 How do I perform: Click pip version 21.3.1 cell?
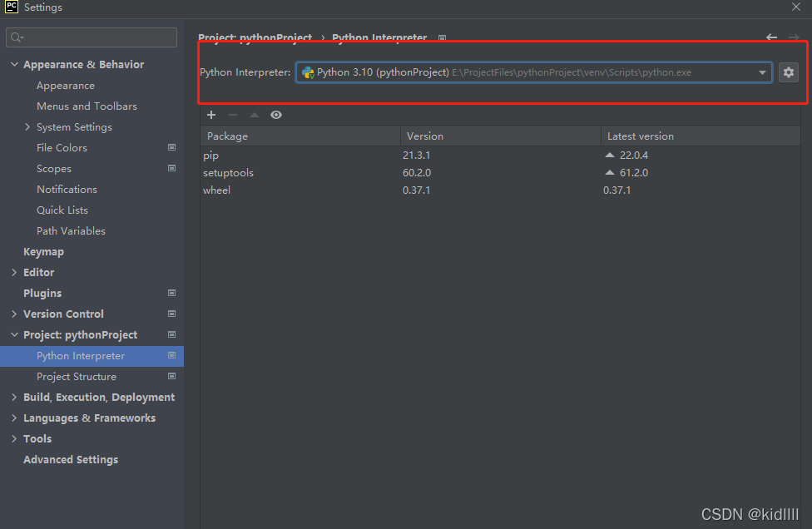tap(416, 156)
